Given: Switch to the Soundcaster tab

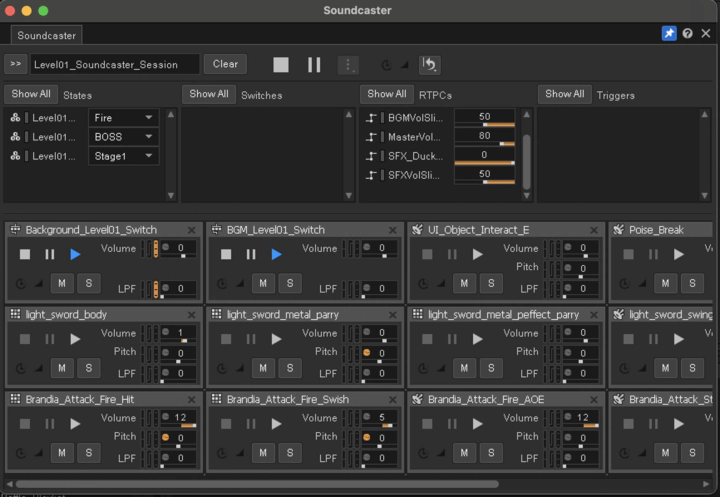Looking at the screenshot, I should [x=47, y=35].
